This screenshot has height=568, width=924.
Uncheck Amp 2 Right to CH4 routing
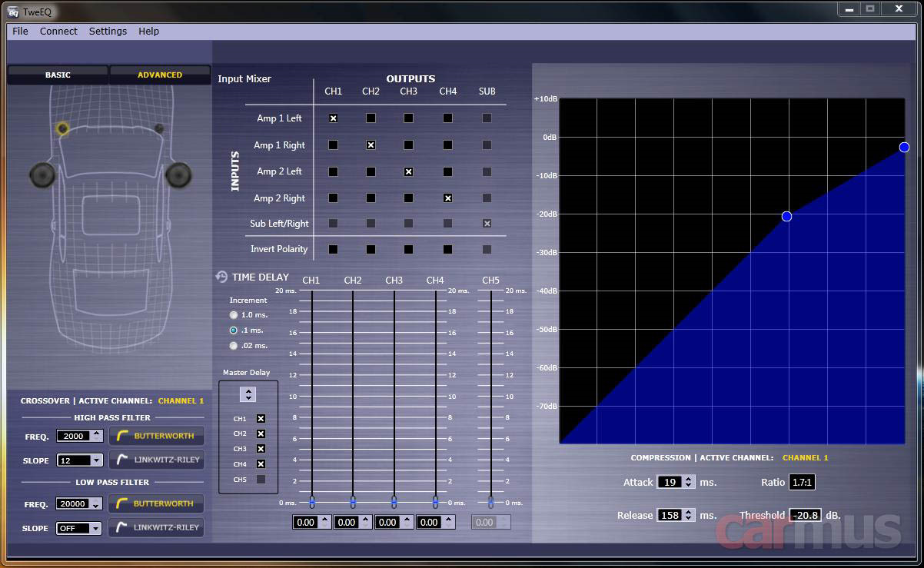(x=447, y=198)
